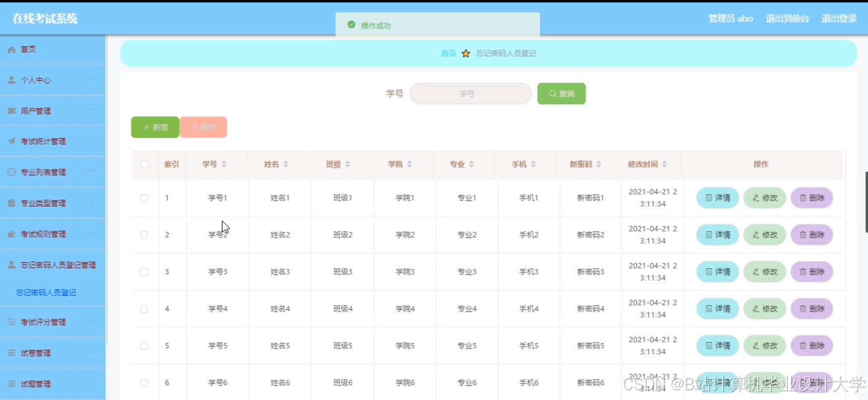The image size is (868, 400).
Task: Click the sort arrows on 手机 column
Action: pos(533,165)
